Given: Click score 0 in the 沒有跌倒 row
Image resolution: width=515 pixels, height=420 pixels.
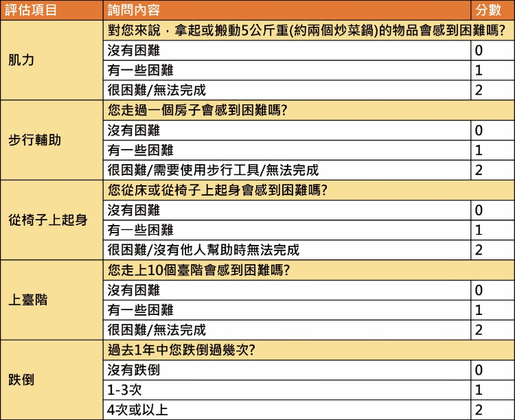Looking at the screenshot, I should pyautogui.click(x=492, y=370).
